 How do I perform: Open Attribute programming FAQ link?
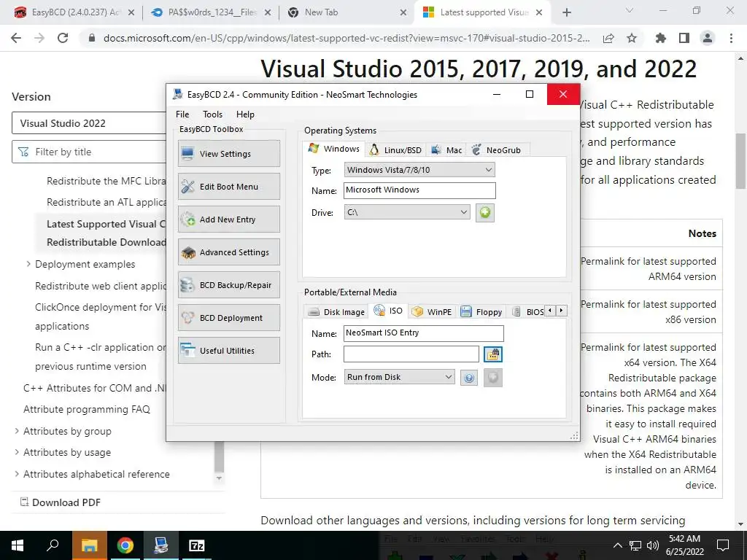[87, 410]
